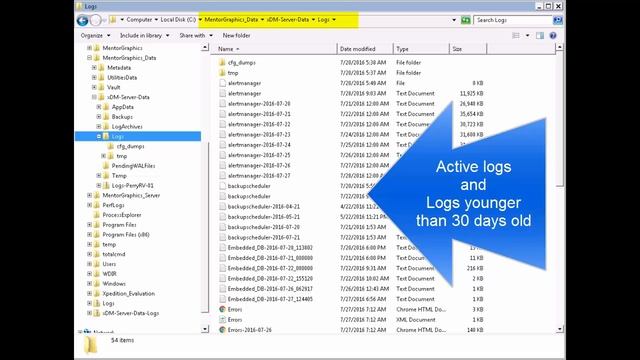
Task: Select MentorGraphics_Server folder in tree
Action: pyautogui.click(x=131, y=195)
